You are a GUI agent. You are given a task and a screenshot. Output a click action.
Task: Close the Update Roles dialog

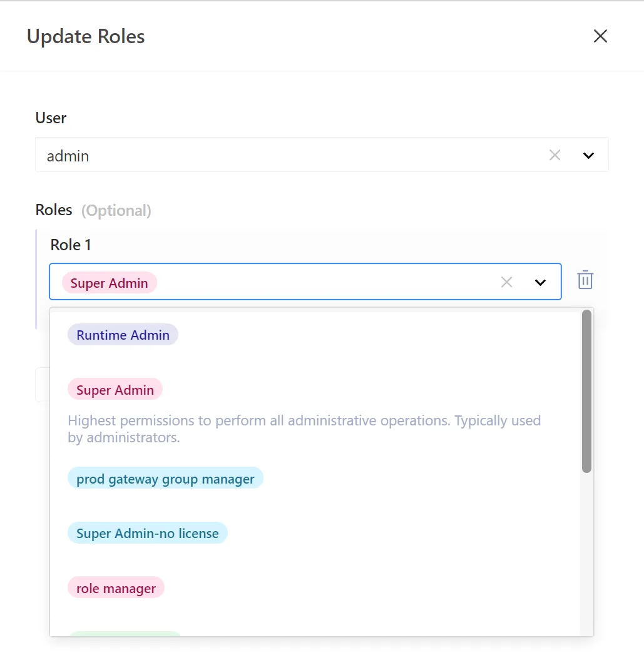pos(600,36)
